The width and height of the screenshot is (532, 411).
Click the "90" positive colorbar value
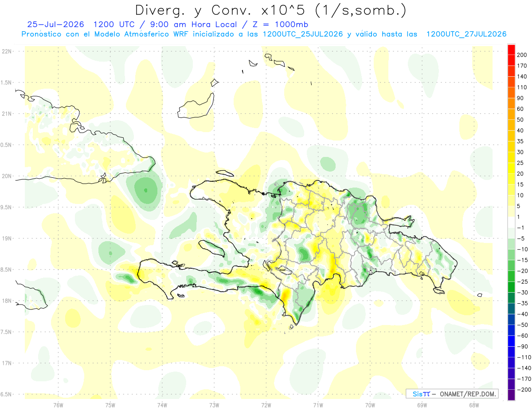[520, 98]
